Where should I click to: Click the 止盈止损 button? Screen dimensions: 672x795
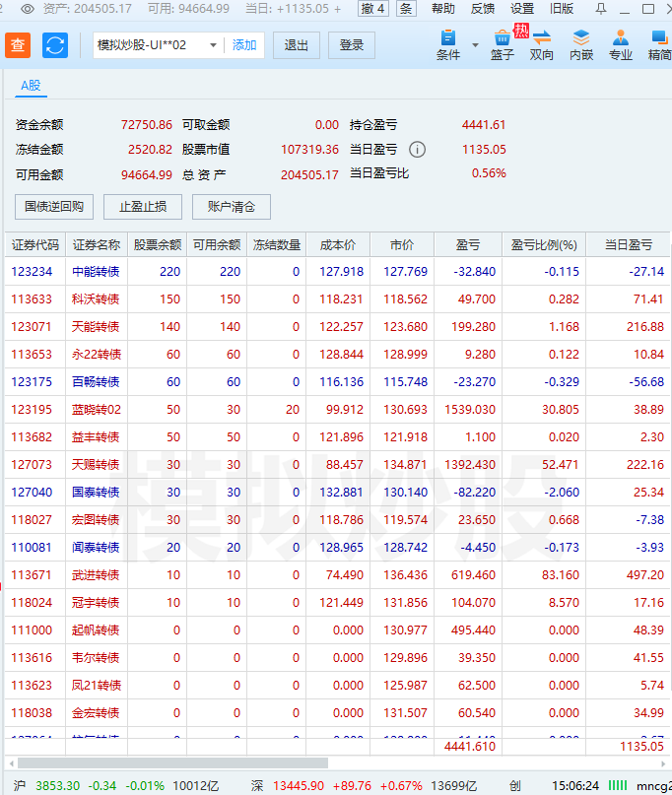[x=143, y=207]
